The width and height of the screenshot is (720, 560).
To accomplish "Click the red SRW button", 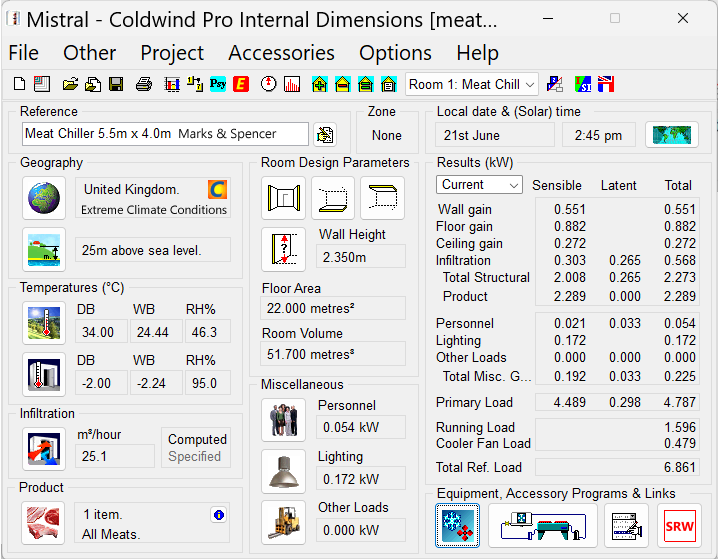I will (679, 526).
